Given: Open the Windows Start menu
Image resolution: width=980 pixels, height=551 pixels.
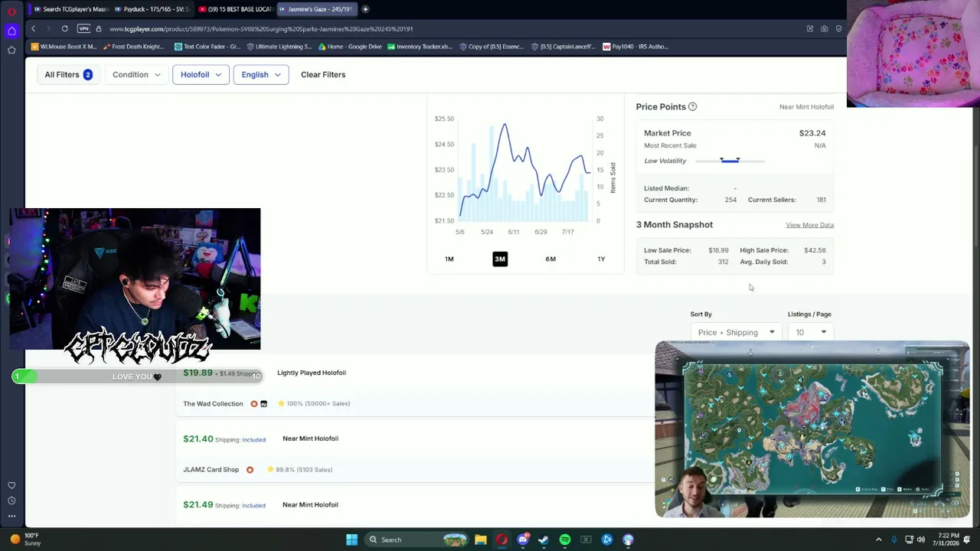Looking at the screenshot, I should point(351,540).
